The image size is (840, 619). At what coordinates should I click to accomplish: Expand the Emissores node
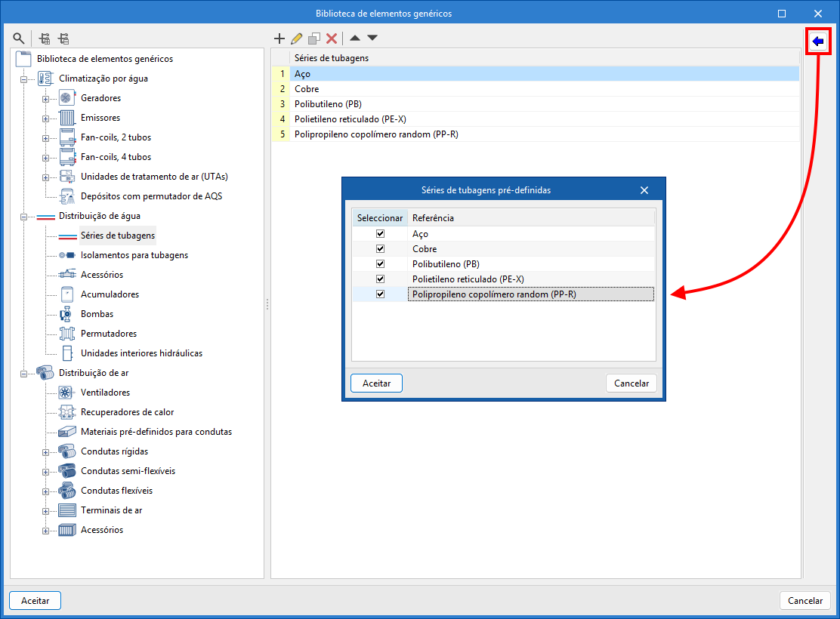point(45,119)
